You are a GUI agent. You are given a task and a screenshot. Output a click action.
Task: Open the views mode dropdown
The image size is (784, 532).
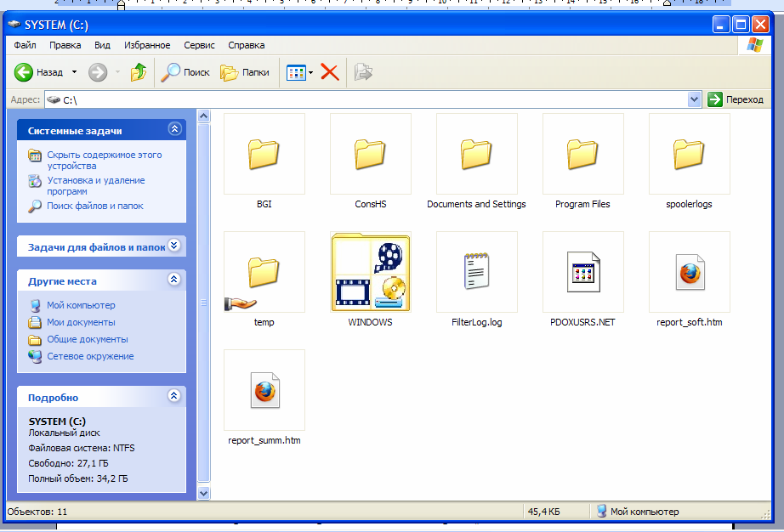[x=311, y=73]
